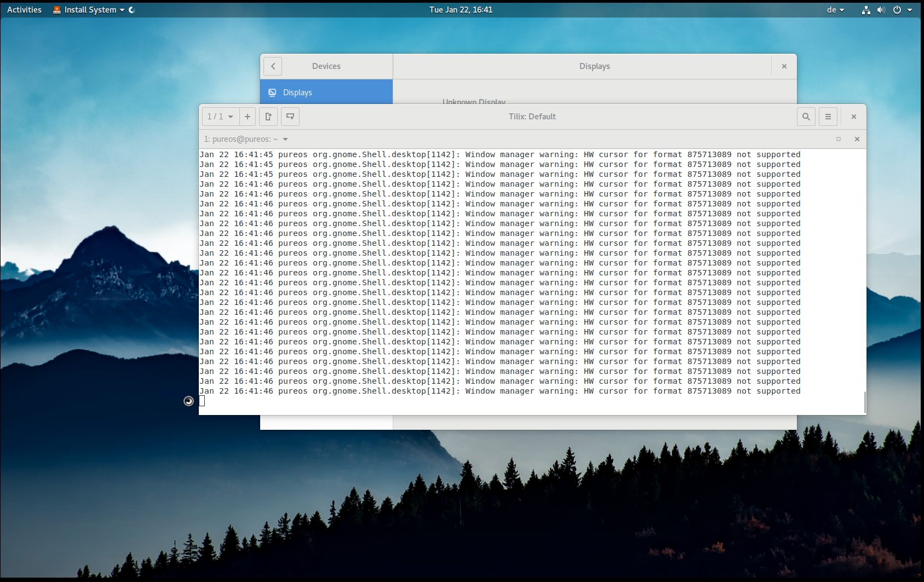This screenshot has width=924, height=582.
Task: Click the terminal scrollbar handle
Action: tap(864, 402)
